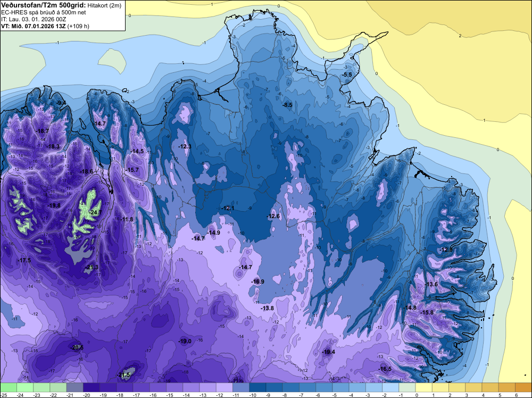Click the -18.3 temperature label

(53, 146)
